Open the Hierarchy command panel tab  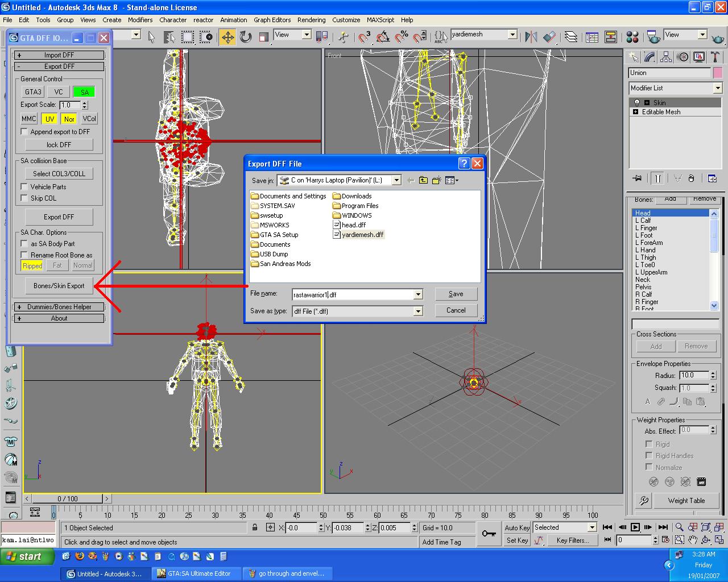click(x=666, y=57)
